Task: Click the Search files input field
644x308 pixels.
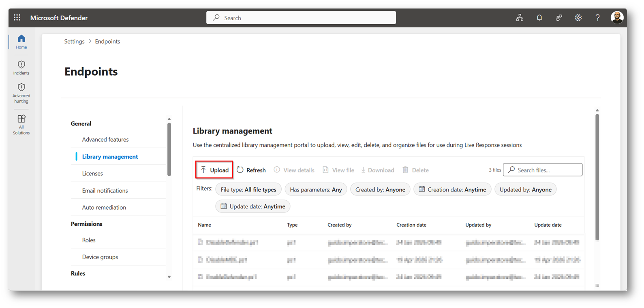Action: (x=543, y=170)
